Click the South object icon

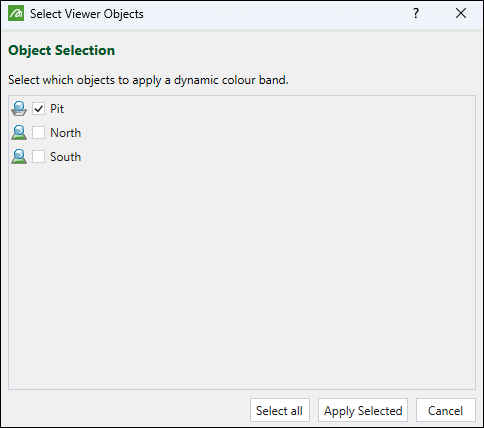19,157
